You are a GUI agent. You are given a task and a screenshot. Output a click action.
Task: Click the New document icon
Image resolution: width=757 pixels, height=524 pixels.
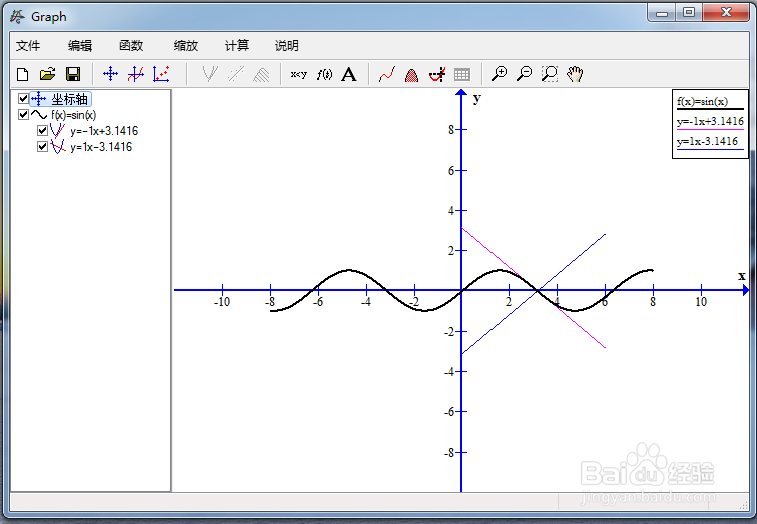(22, 74)
